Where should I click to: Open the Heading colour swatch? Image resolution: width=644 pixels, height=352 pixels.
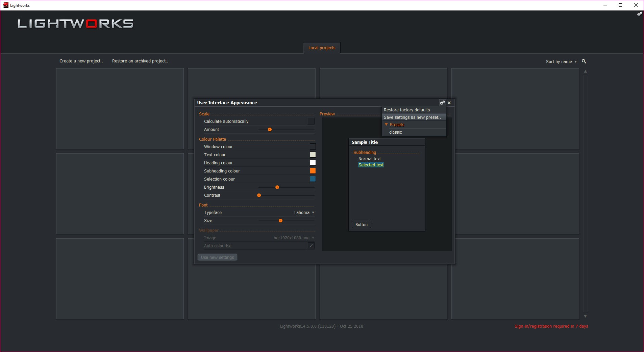(313, 163)
